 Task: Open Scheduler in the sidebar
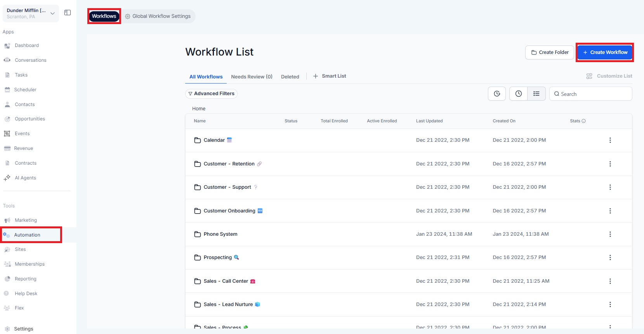[25, 90]
